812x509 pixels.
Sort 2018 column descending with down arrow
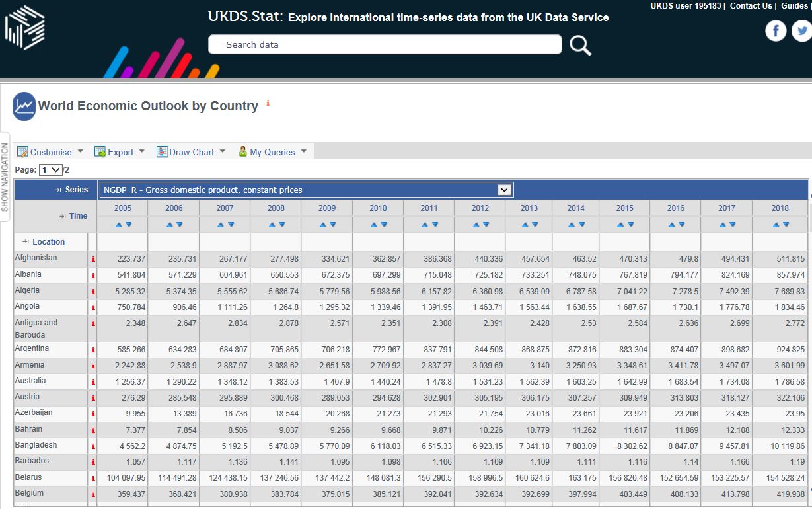(786, 225)
